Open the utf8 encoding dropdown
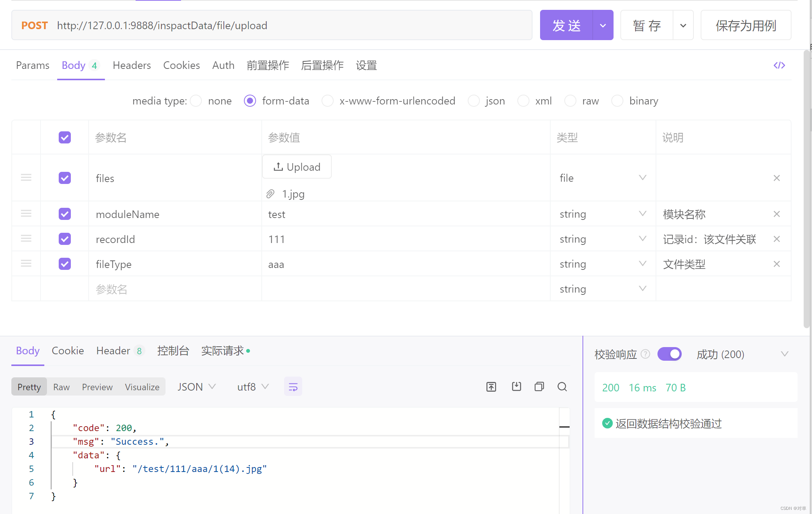Viewport: 812px width, 514px height. pyautogui.click(x=253, y=387)
